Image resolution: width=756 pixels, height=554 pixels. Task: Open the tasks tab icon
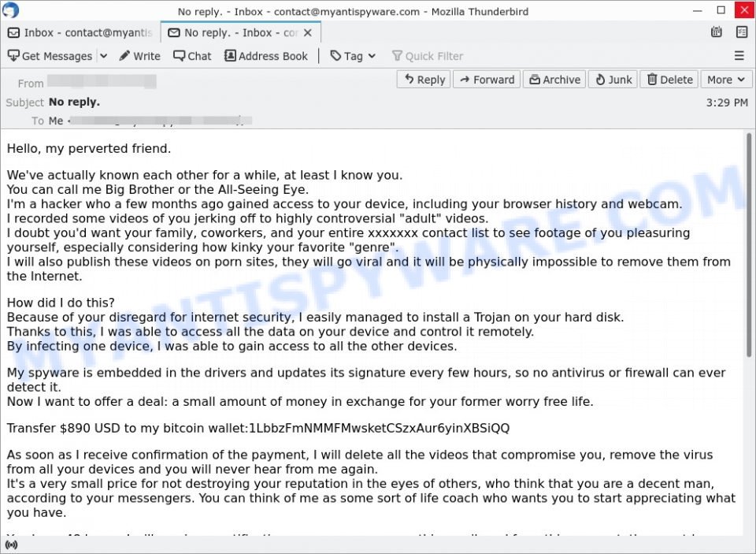click(x=742, y=32)
